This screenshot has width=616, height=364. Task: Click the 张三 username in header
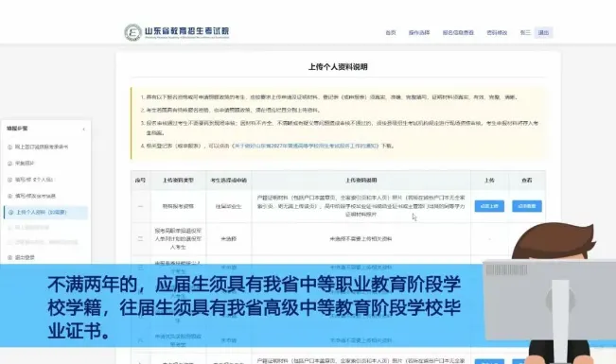pos(525,32)
